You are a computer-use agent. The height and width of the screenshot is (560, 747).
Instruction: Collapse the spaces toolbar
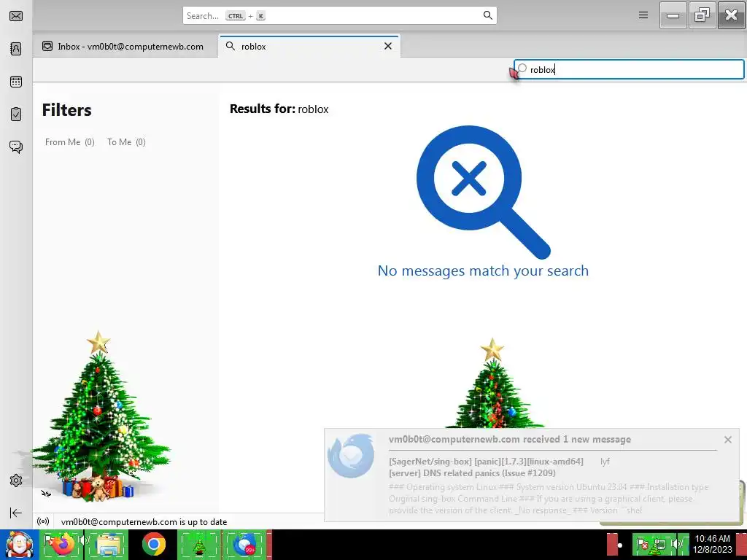point(16,513)
